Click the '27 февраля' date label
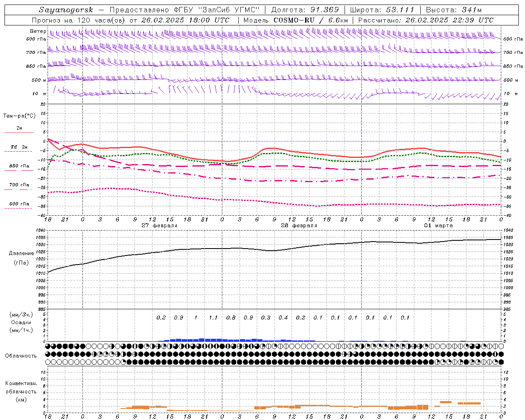 click(160, 225)
